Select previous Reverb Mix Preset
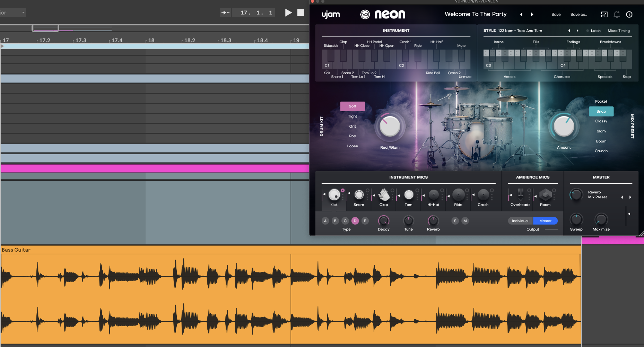This screenshot has width=644, height=347. coord(622,197)
